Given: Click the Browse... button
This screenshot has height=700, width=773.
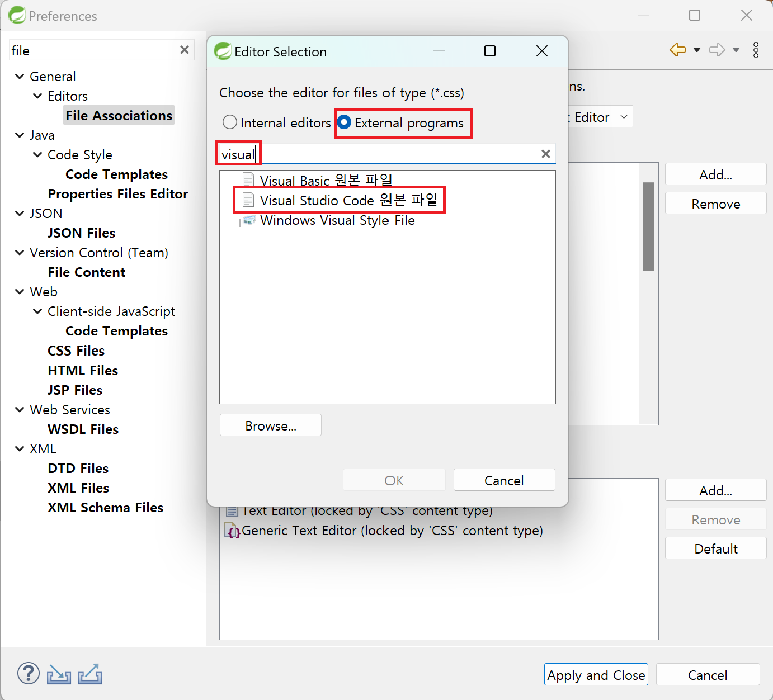Looking at the screenshot, I should pyautogui.click(x=271, y=425).
